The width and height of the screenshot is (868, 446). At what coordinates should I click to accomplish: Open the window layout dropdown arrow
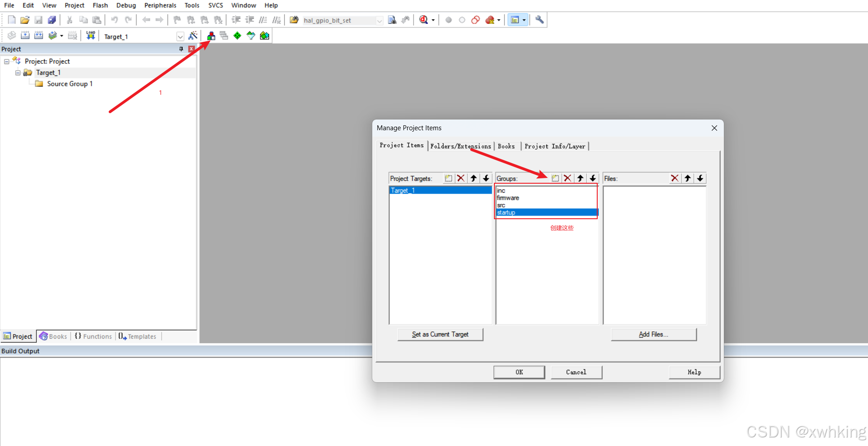524,20
